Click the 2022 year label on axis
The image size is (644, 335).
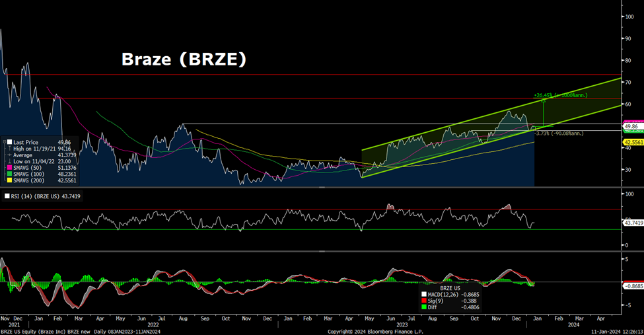(x=153, y=324)
